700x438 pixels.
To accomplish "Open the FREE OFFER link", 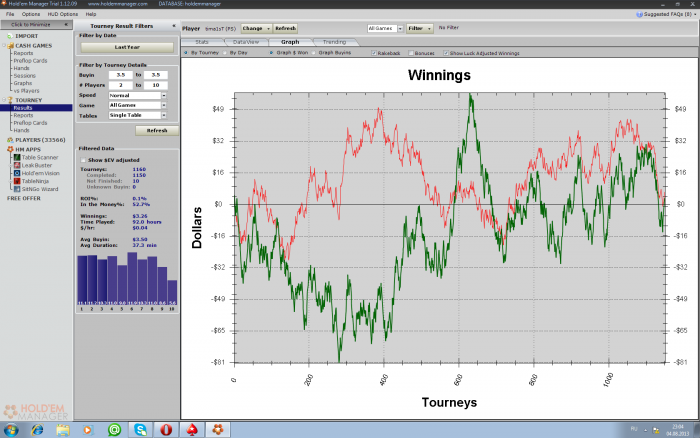I will [x=24, y=198].
